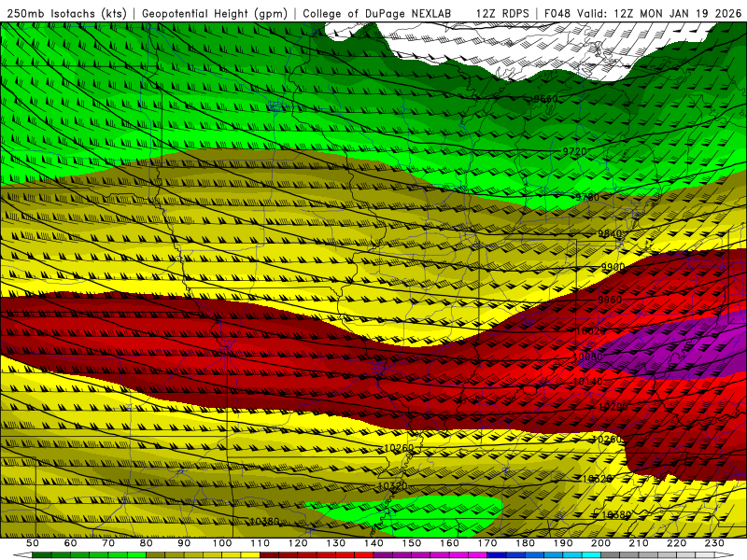Screen dimensions: 747x560
Task: Select the 'Geopotential Height (gpm)' header text
Action: click(x=215, y=13)
